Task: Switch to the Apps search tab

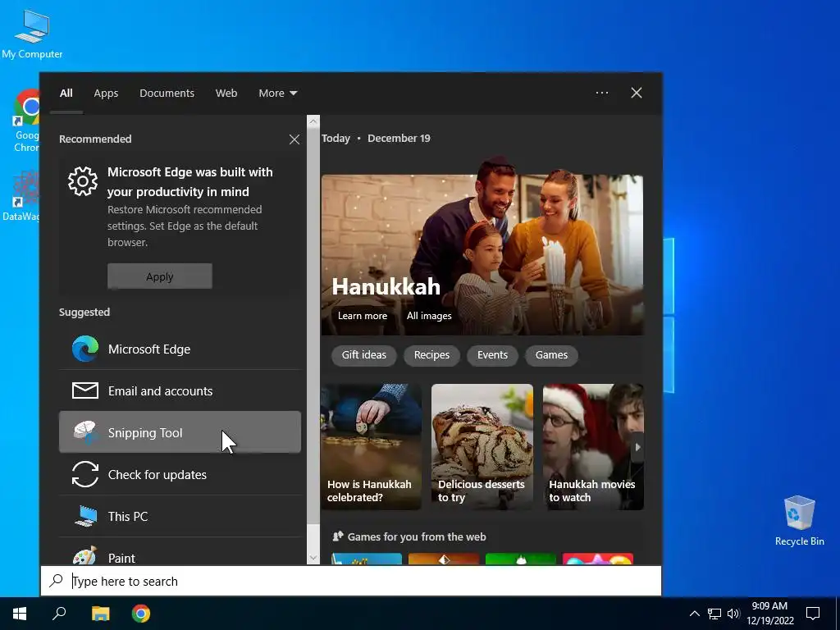Action: [106, 94]
